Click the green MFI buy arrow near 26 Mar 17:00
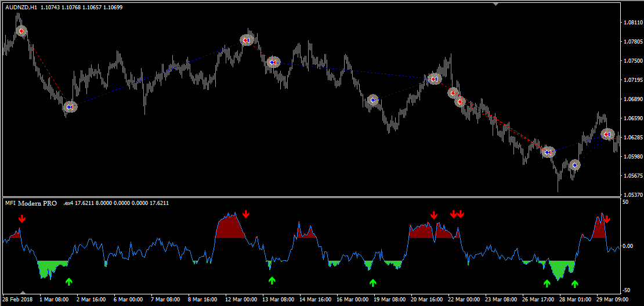 [547, 283]
